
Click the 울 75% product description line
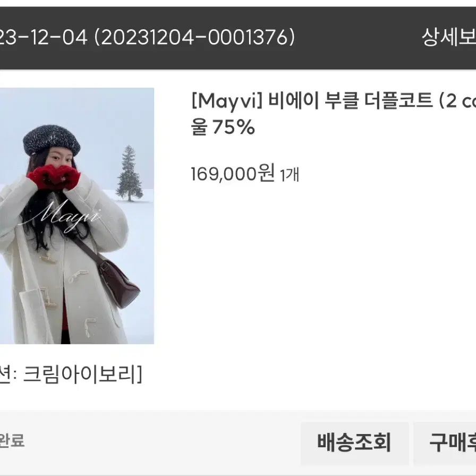pos(223,127)
